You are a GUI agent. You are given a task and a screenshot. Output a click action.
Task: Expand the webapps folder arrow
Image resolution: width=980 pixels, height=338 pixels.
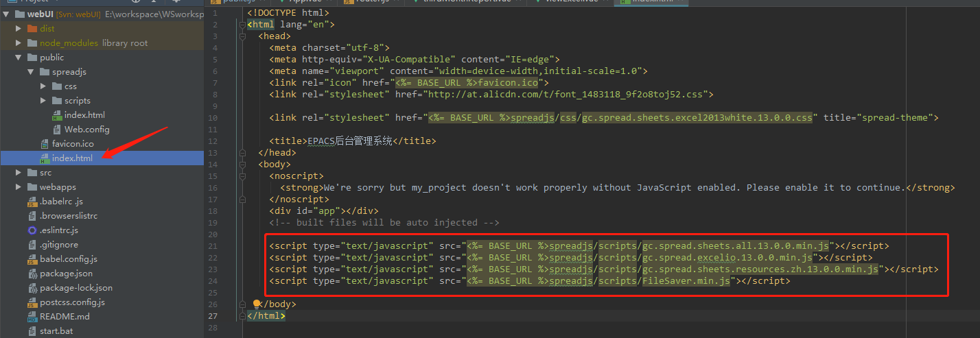[x=19, y=187]
